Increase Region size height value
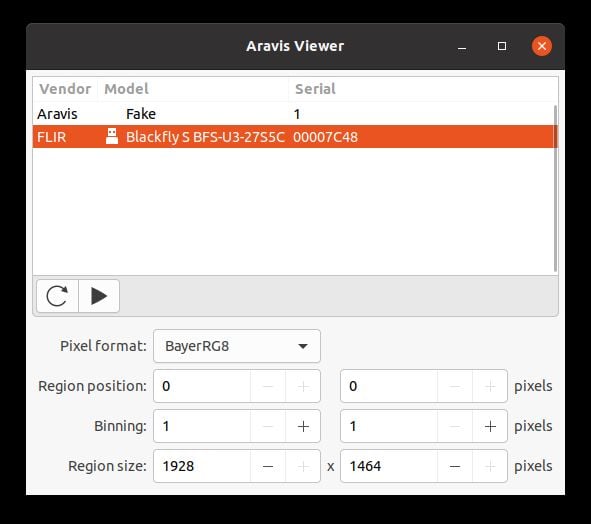The height and width of the screenshot is (524, 591). tap(490, 466)
